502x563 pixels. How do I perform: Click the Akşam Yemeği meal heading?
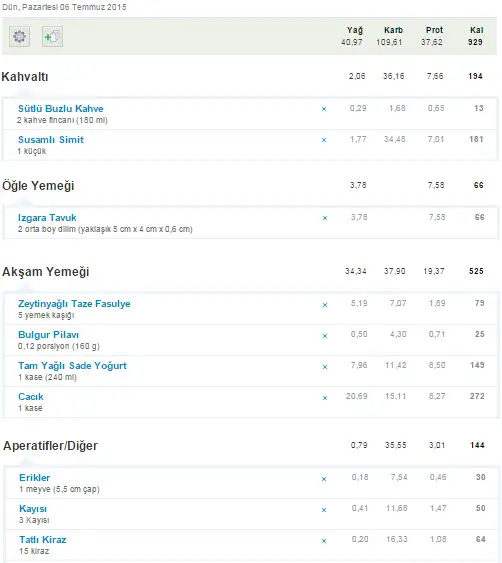46,272
